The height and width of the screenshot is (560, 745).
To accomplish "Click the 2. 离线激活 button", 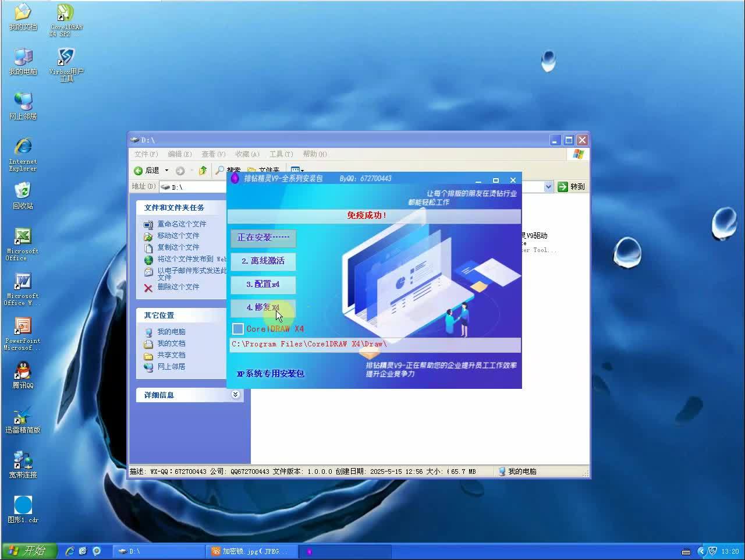I will tap(263, 261).
